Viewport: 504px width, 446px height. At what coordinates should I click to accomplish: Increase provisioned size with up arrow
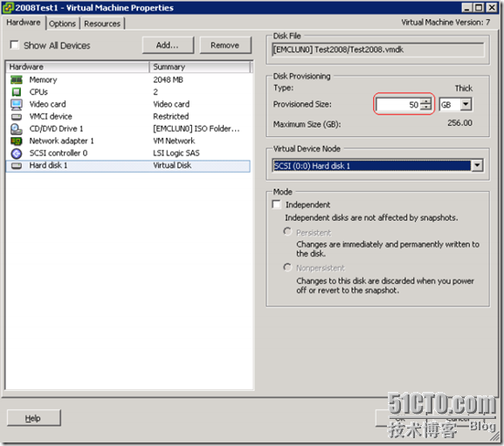coord(426,101)
